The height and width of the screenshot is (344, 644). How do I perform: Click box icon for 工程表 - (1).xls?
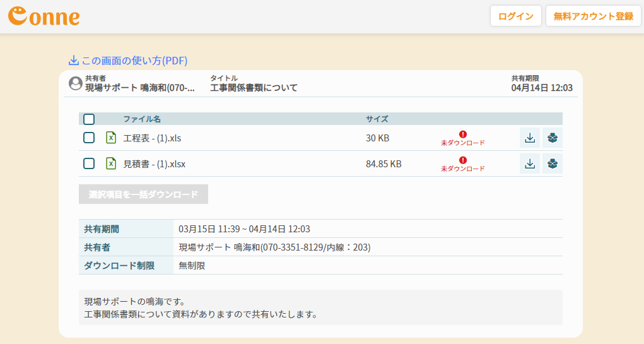tap(553, 138)
